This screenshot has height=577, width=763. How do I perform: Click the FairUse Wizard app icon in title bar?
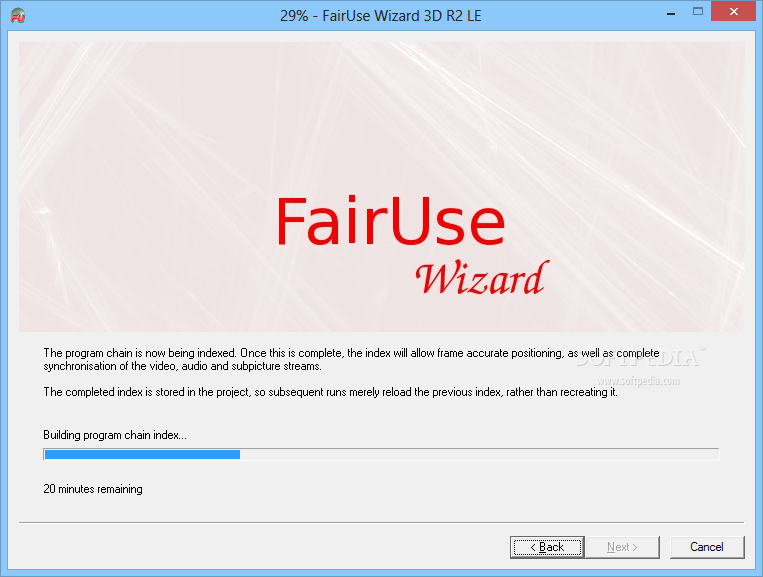(x=18, y=16)
